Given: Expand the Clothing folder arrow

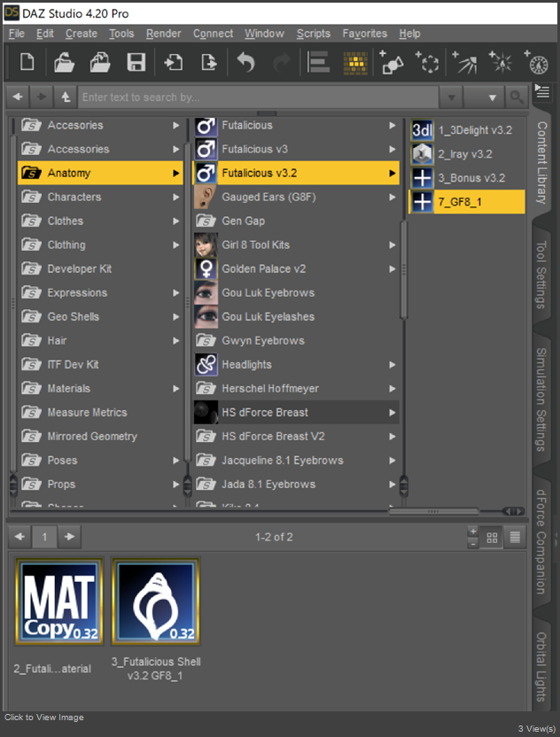Looking at the screenshot, I should point(175,244).
